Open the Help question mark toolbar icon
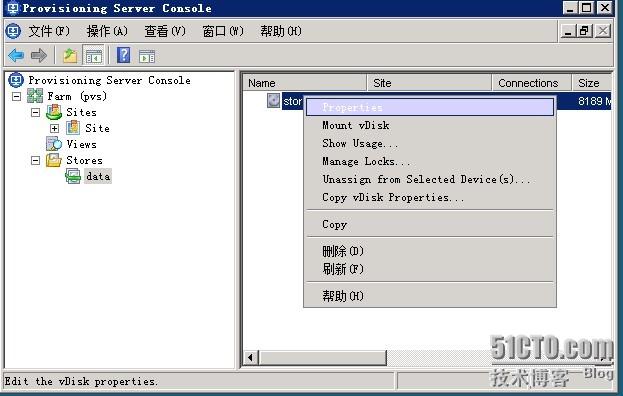The width and height of the screenshot is (623, 396). (x=124, y=55)
